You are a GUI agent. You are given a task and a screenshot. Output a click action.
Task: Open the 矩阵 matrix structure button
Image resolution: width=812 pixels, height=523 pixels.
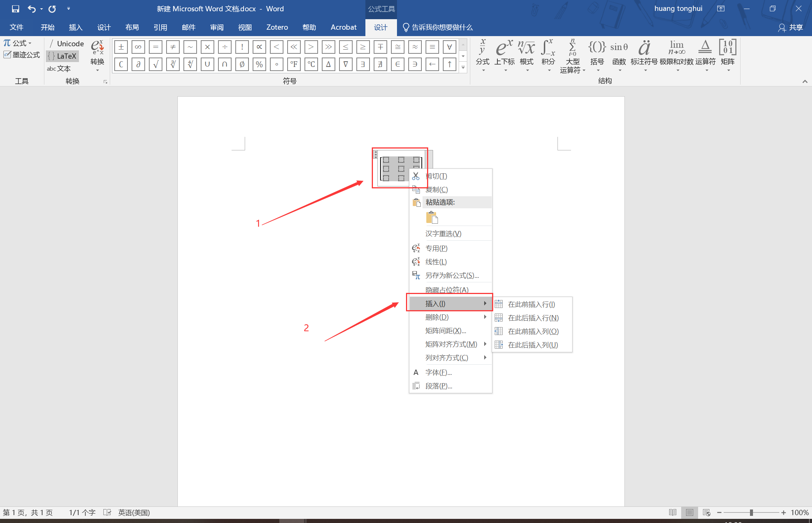(727, 55)
